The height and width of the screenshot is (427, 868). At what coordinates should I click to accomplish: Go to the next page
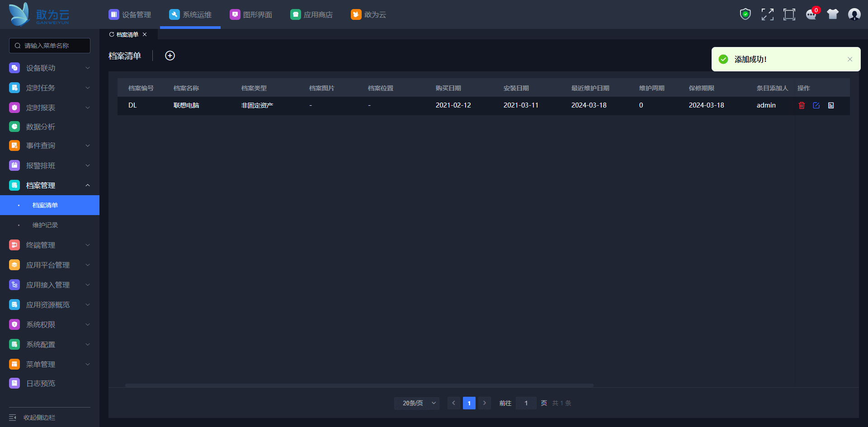tap(484, 403)
